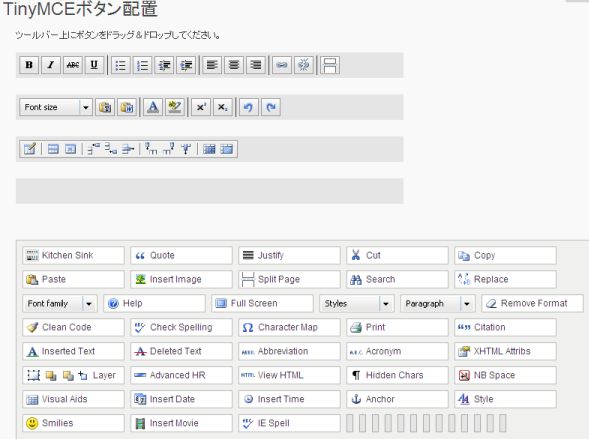Click the Justify button
The height and width of the screenshot is (439, 589).
(x=289, y=255)
